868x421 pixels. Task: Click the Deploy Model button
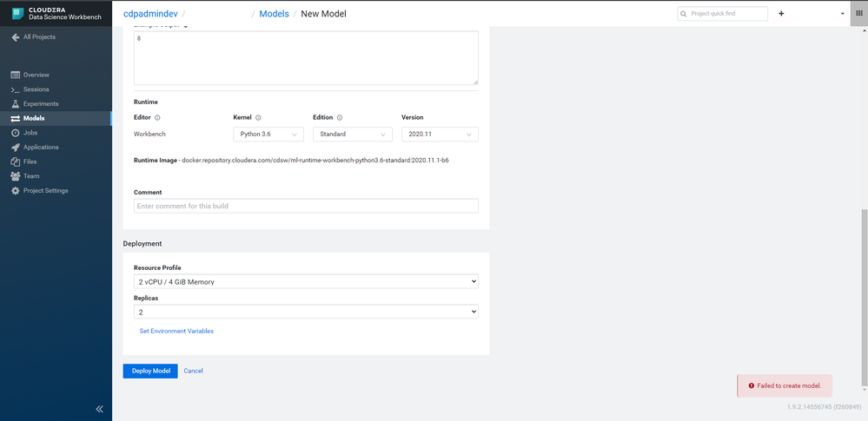150,372
